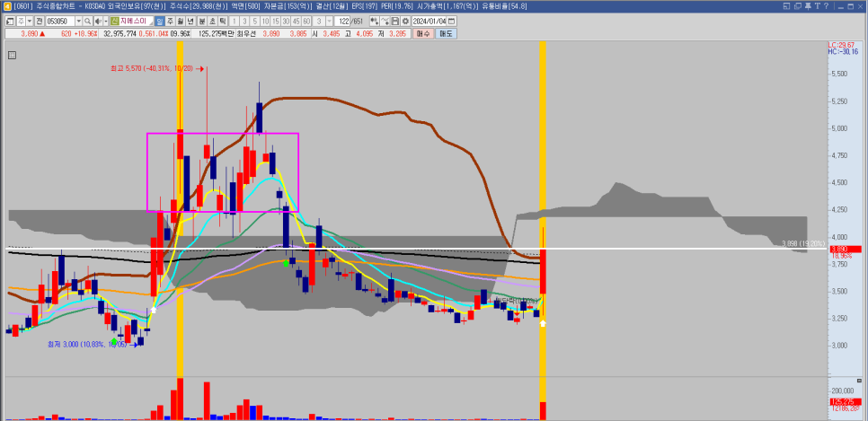
Task: Click the volume panel scroll arrow at right
Action: click(859, 382)
